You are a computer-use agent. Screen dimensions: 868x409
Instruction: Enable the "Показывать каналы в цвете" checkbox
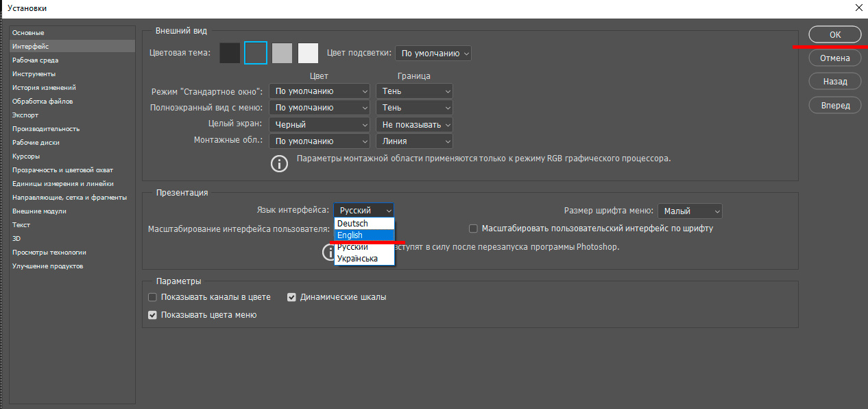[x=152, y=297]
